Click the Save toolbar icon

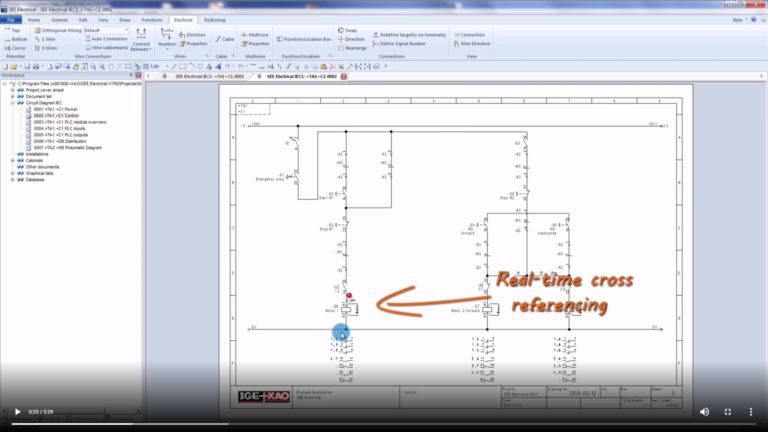click(26, 67)
